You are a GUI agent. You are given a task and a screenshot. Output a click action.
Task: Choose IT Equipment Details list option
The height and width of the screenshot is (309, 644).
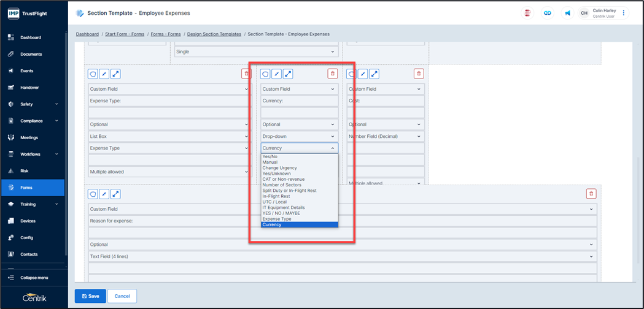pos(283,208)
